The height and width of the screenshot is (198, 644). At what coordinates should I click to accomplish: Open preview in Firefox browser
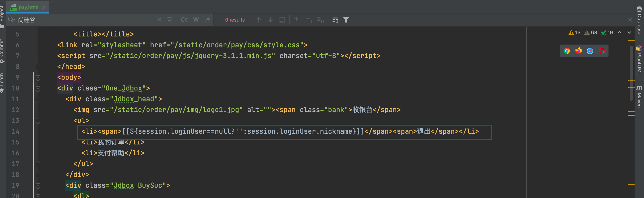[578, 51]
